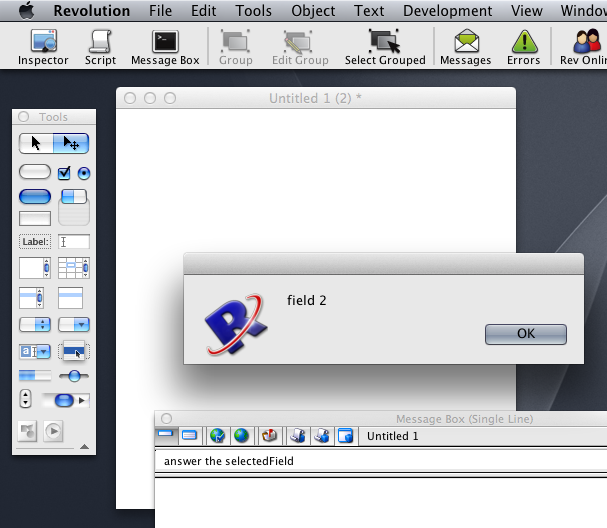
Task: Click the Select Grouped toolbar icon
Action: (384, 47)
